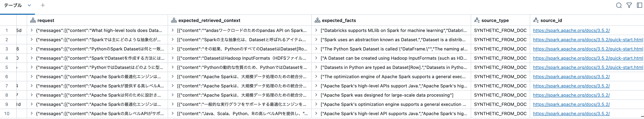Expand request cell in row 1
The height and width of the screenshot is (119, 644).
pos(32,30)
